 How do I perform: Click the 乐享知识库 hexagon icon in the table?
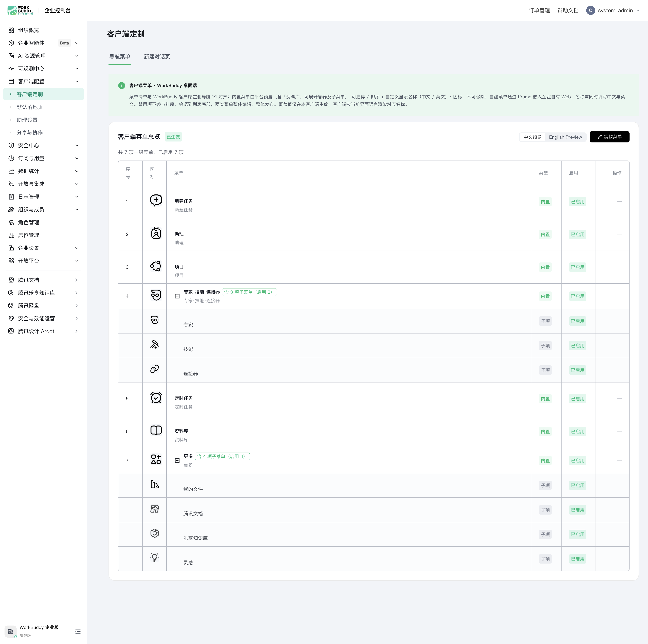click(x=155, y=533)
